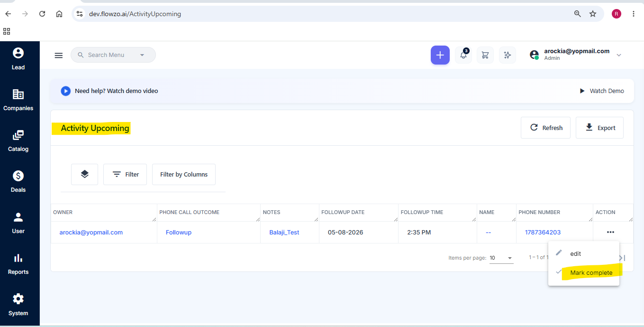
Task: Open the shopping cart icon
Action: click(x=485, y=55)
